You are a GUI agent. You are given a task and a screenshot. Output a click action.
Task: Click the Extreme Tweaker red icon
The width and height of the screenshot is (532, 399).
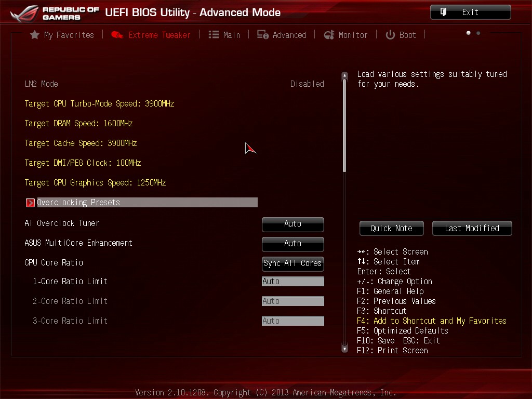(x=117, y=35)
